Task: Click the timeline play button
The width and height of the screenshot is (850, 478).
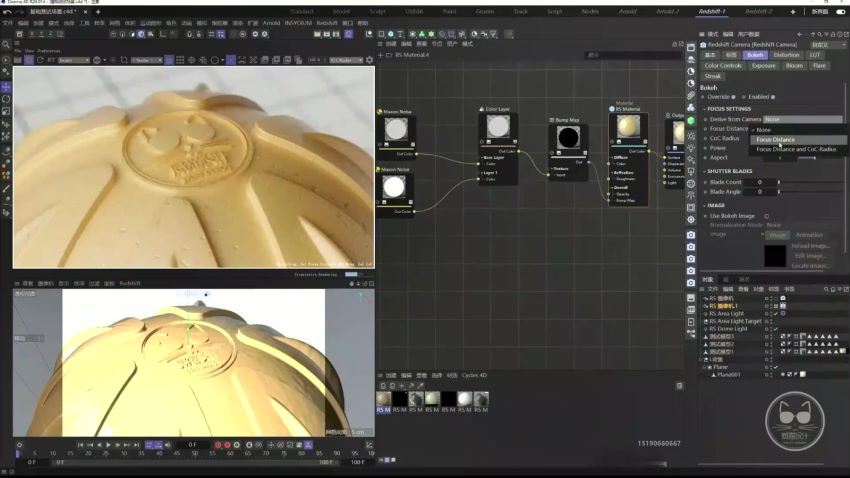Action: tap(108, 445)
